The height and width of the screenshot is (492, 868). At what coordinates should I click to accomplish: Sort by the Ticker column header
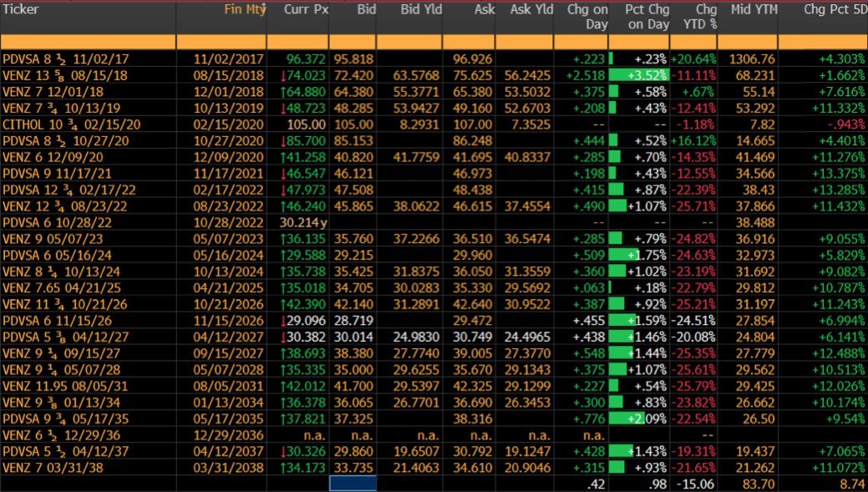click(21, 9)
